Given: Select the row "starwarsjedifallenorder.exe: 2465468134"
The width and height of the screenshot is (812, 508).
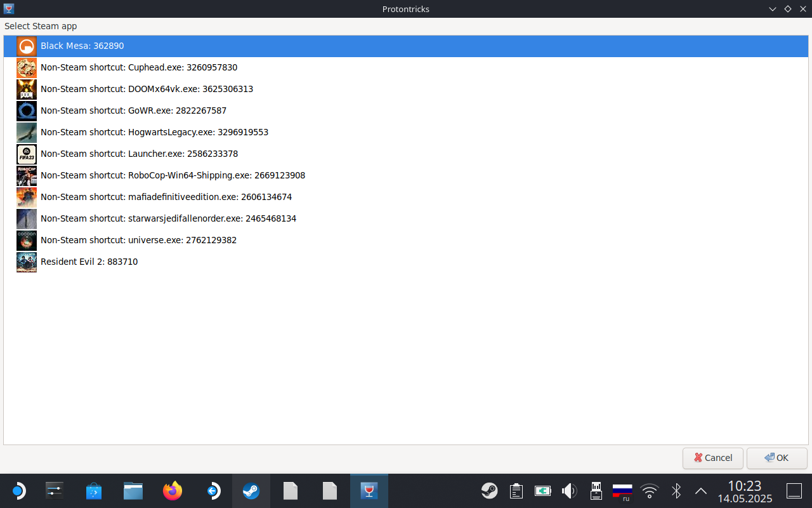Looking at the screenshot, I should (405, 219).
